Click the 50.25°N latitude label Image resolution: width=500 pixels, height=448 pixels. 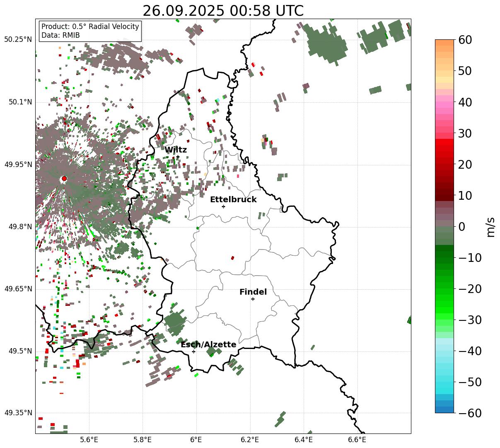pyautogui.click(x=18, y=40)
